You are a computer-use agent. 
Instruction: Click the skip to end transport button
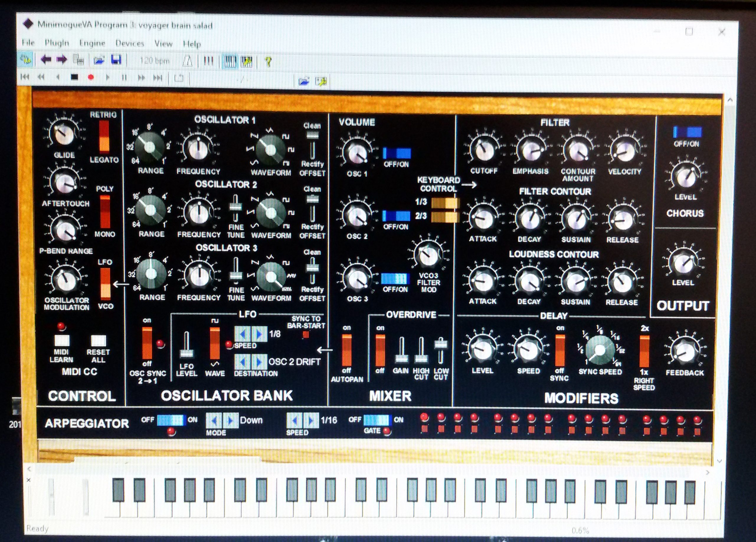[158, 78]
